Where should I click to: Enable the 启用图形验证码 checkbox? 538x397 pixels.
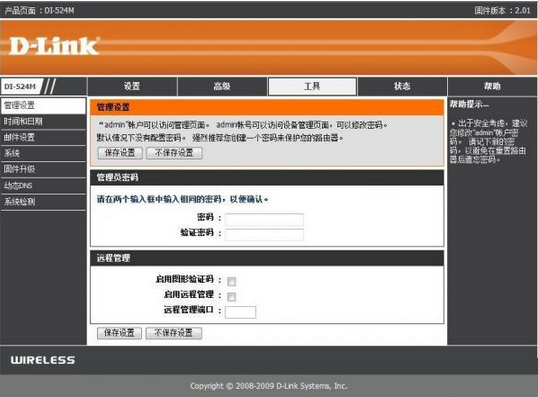point(232,281)
